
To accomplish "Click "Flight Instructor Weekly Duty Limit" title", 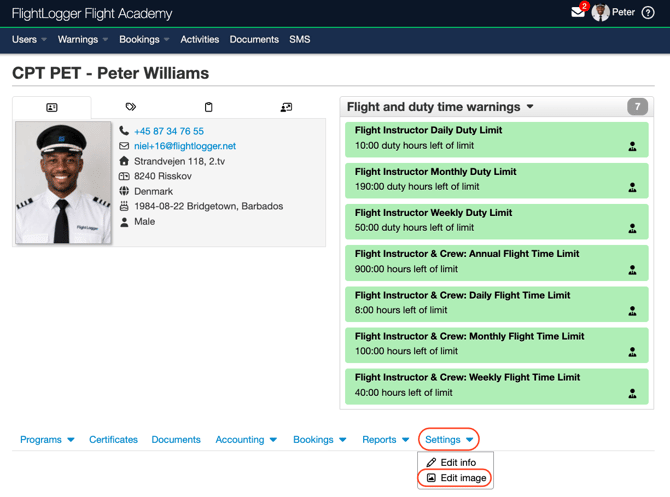I will click(x=433, y=212).
